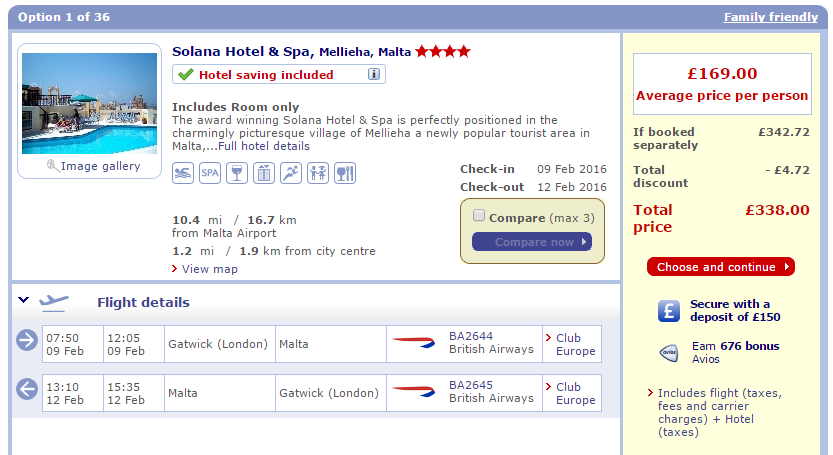The height and width of the screenshot is (455, 833).
Task: Click the outbound flight arrow icon
Action: [27, 340]
